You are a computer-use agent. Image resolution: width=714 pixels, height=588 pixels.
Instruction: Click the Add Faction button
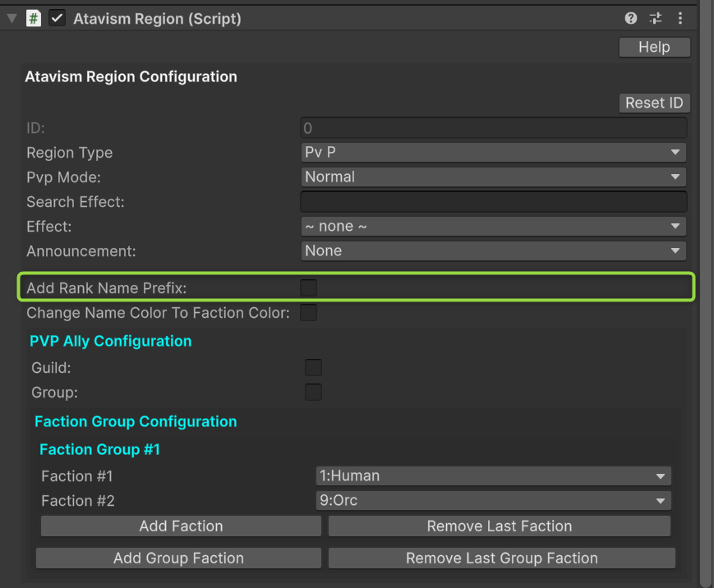181,526
